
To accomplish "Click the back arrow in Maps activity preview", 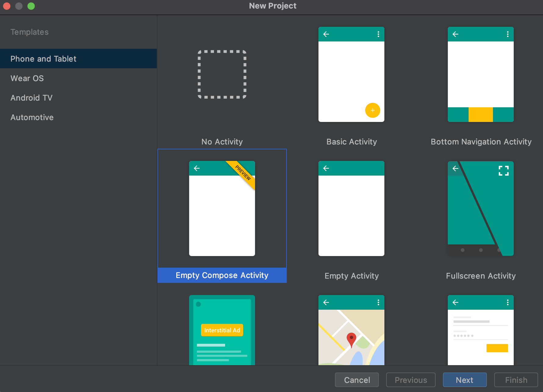I will [326, 302].
